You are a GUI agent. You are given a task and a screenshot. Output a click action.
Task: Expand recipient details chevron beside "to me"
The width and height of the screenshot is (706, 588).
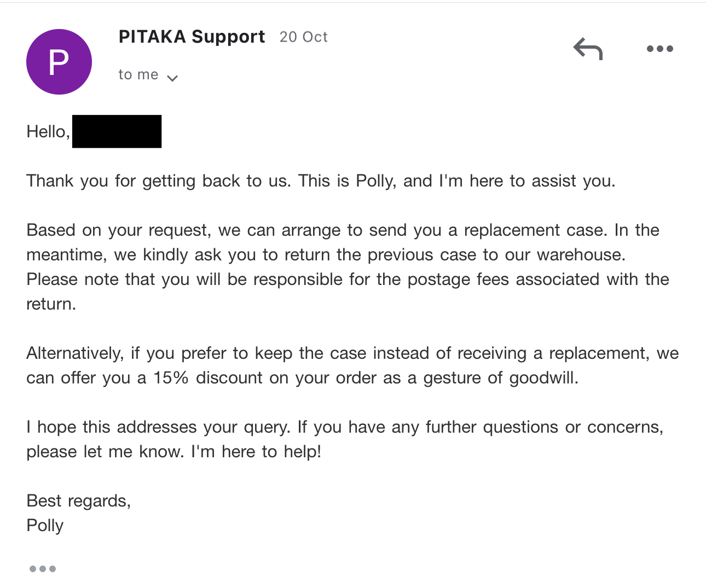172,78
